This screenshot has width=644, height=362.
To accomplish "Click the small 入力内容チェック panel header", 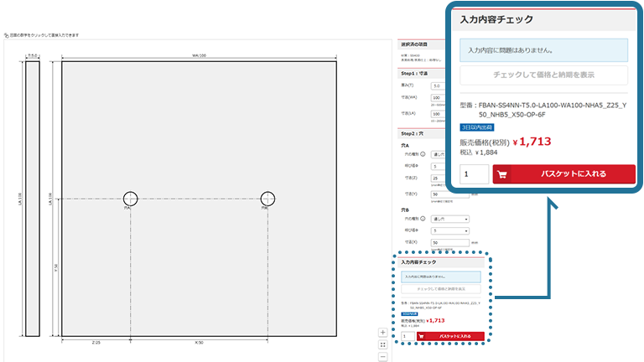I will (441, 262).
